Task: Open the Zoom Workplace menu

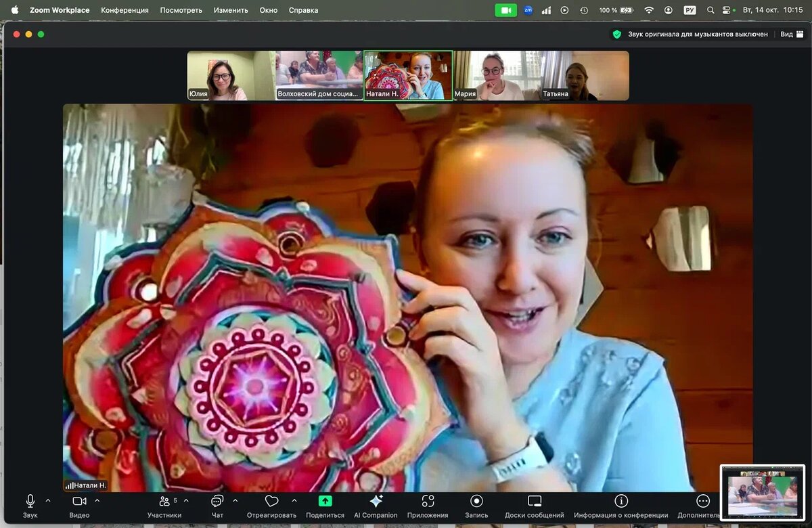Action: pos(60,10)
